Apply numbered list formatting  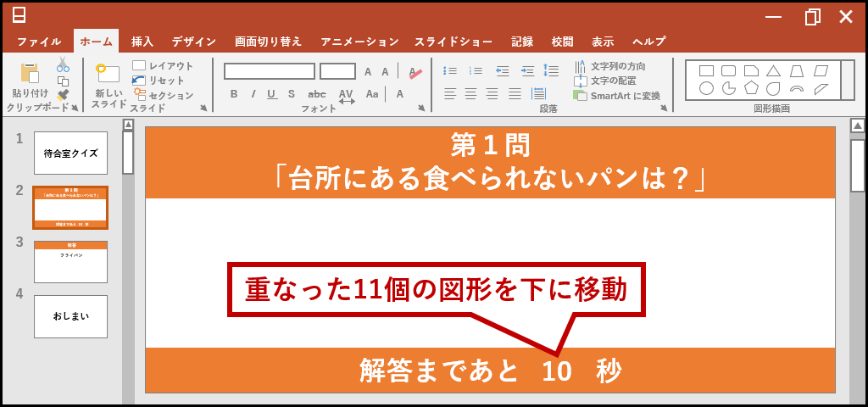476,71
